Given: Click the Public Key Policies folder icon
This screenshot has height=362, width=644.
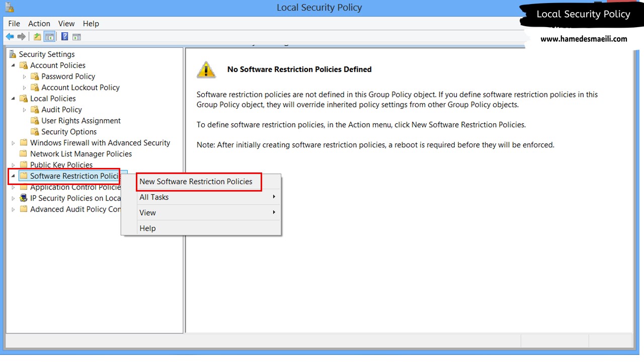Looking at the screenshot, I should point(23,165).
